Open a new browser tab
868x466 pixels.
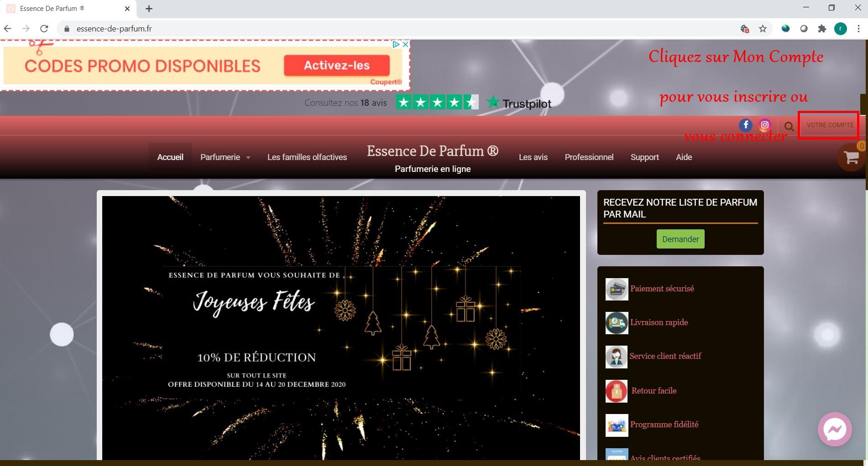tap(149, 8)
